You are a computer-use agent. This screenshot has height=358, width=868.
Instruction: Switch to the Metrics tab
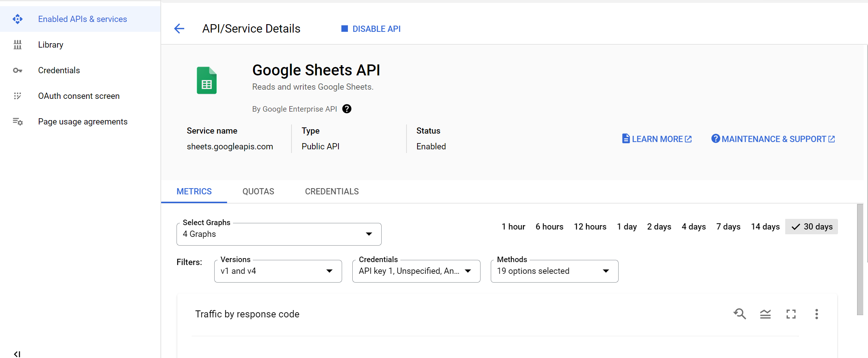click(x=194, y=191)
